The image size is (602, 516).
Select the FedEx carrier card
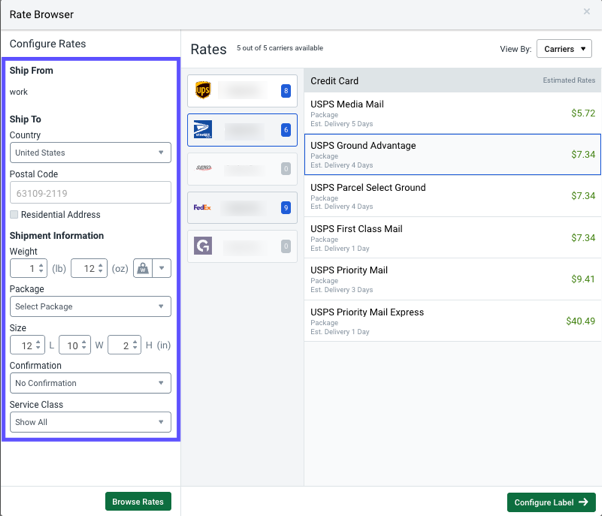coord(242,208)
